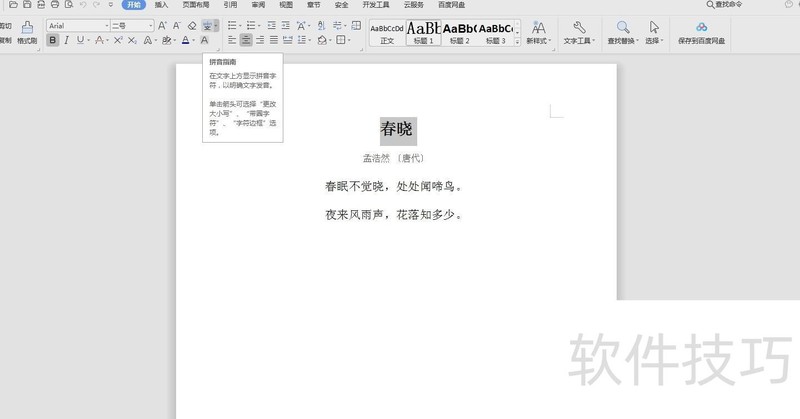The width and height of the screenshot is (800, 419).
Task: Apply the Heading 1 (标题 1) style
Action: 423,33
